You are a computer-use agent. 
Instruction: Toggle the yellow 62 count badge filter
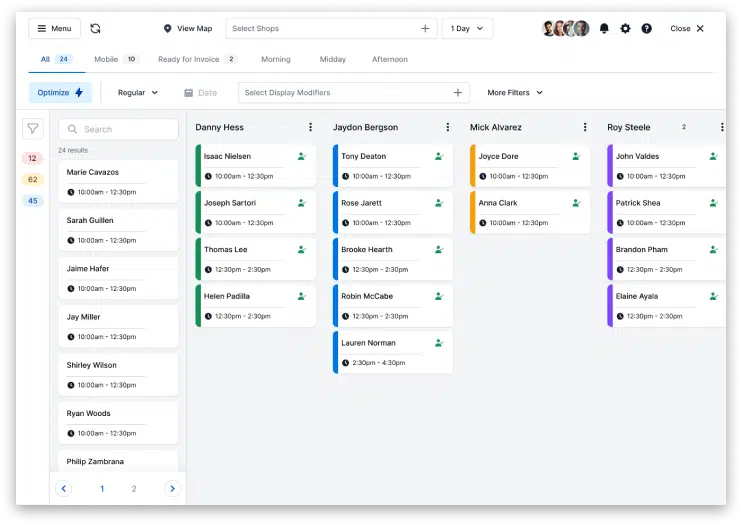tap(33, 179)
